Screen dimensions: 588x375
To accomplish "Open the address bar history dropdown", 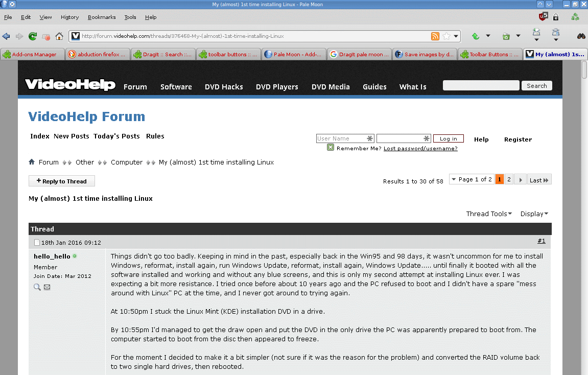I will point(456,36).
